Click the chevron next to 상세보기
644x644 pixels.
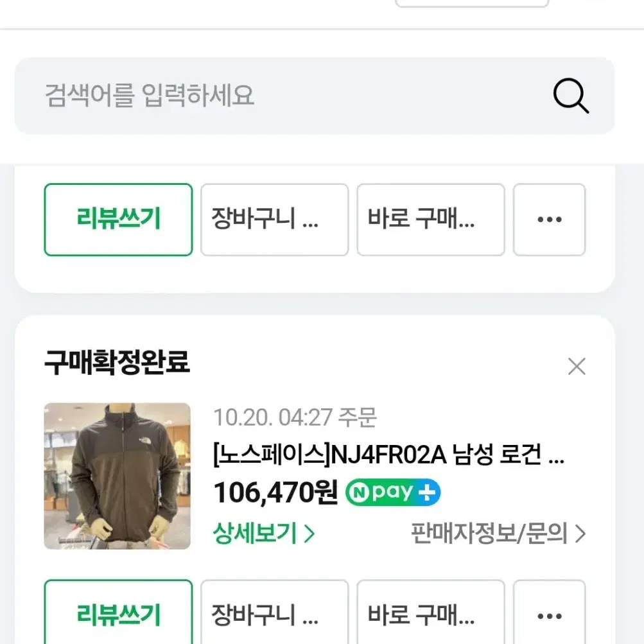pyautogui.click(x=308, y=533)
